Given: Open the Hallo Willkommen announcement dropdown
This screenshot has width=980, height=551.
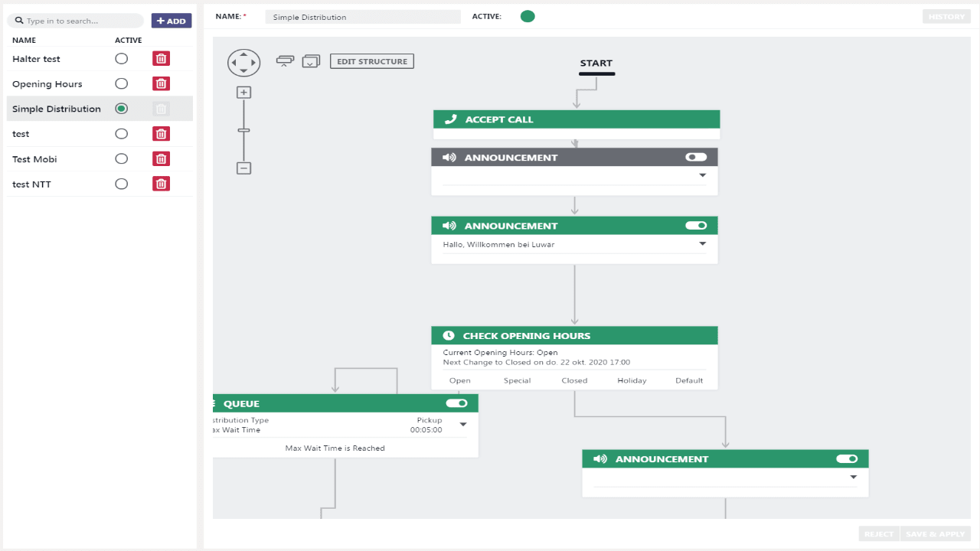Looking at the screenshot, I should 703,245.
